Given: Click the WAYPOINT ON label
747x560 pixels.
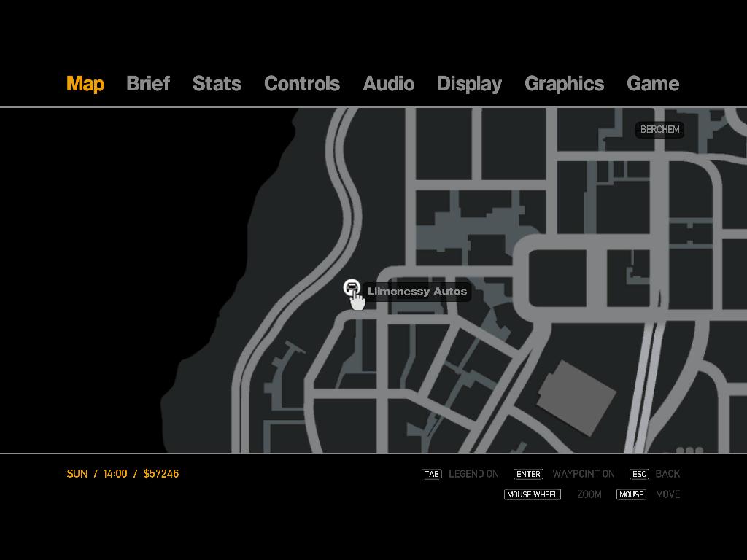Looking at the screenshot, I should (x=584, y=474).
